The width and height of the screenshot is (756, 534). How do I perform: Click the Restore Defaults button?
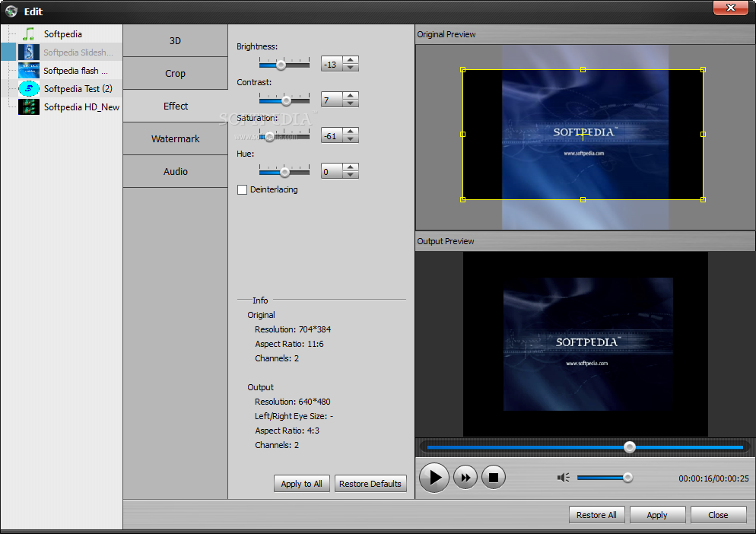[370, 484]
